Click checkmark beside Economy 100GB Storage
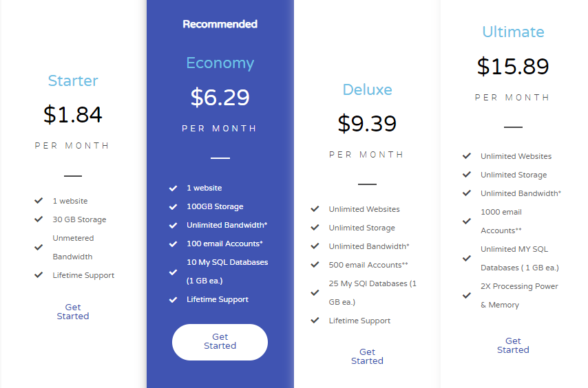This screenshot has width=588, height=388. [x=173, y=207]
